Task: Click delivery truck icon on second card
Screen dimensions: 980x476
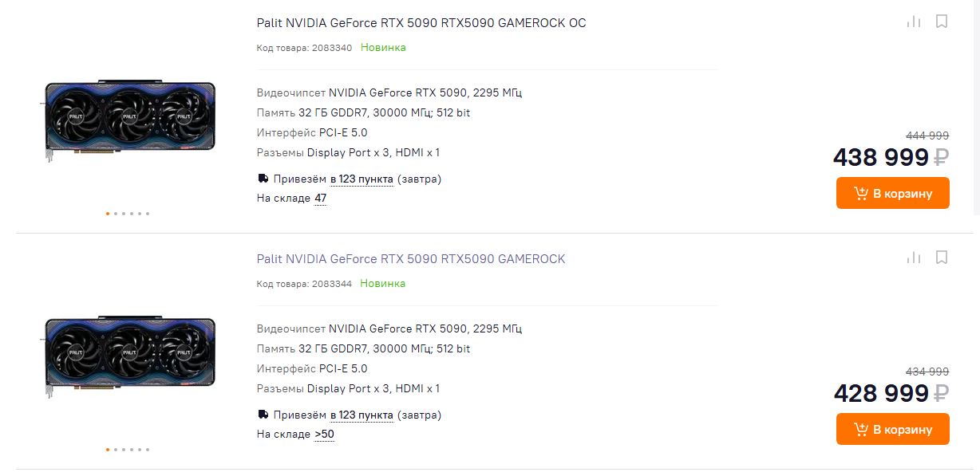Action: click(263, 415)
